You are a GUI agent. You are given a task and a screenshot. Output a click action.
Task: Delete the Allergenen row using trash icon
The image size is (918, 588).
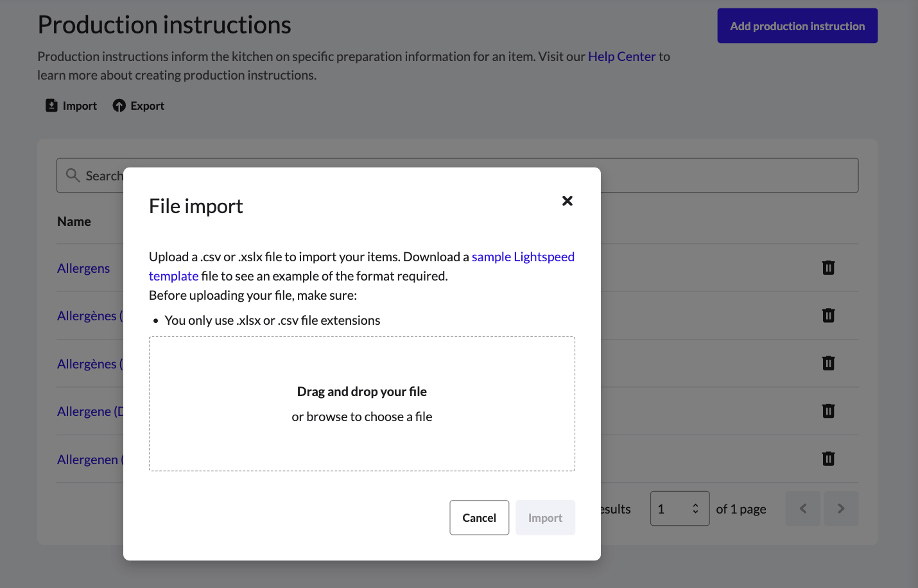point(828,458)
